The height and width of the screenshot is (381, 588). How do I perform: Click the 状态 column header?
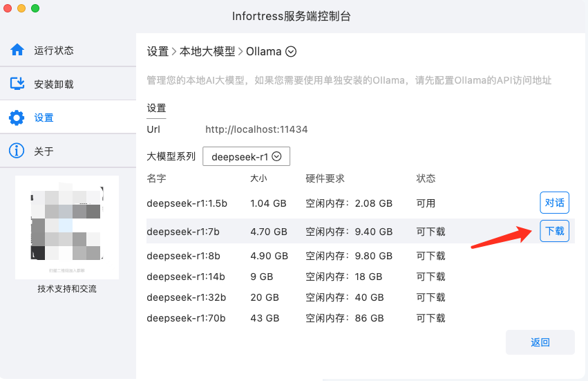[x=426, y=178]
